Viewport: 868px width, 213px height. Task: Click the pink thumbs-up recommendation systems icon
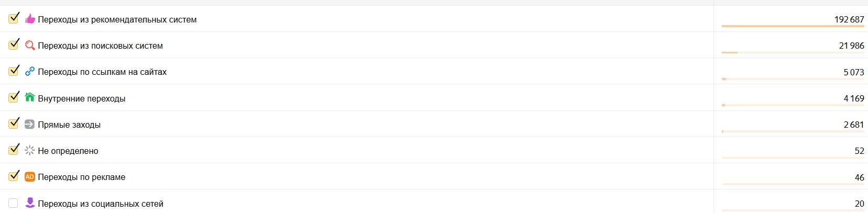pyautogui.click(x=30, y=19)
